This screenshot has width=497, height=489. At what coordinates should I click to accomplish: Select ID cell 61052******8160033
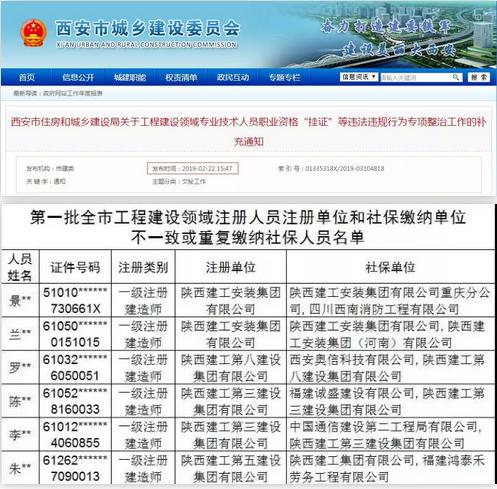pos(75,401)
